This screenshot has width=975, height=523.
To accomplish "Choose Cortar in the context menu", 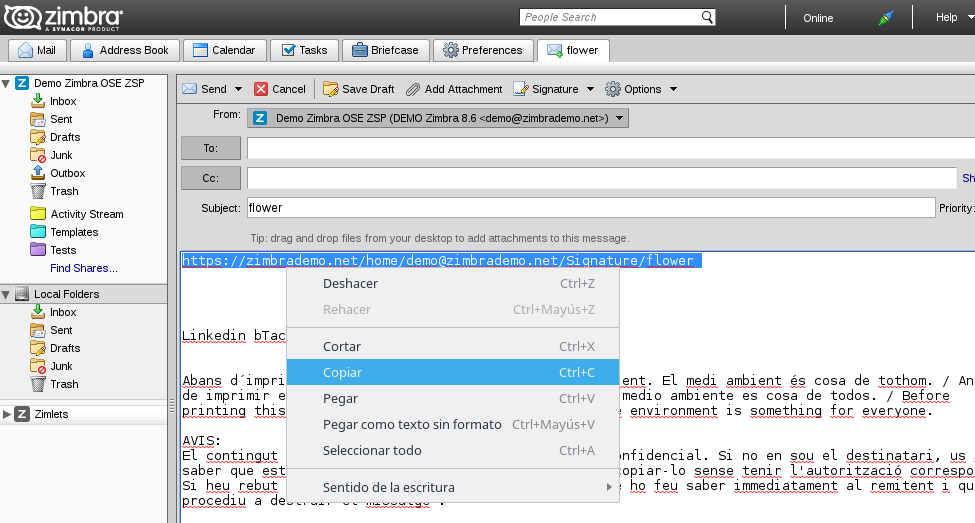I will click(453, 346).
